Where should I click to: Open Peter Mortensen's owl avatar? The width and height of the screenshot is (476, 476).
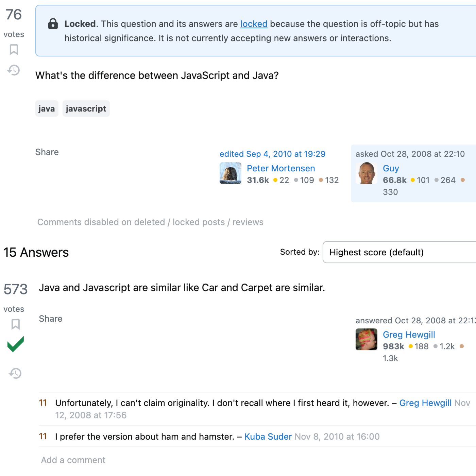coord(231,173)
